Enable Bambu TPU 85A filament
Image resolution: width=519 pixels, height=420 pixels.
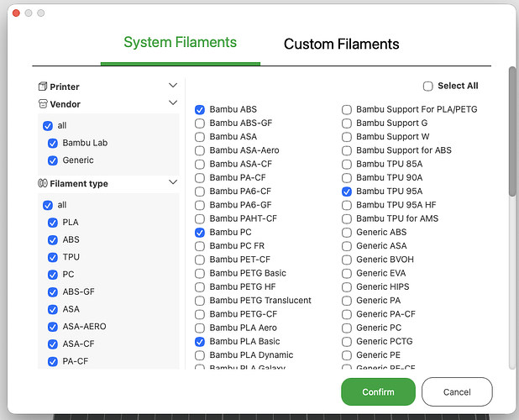click(x=347, y=165)
